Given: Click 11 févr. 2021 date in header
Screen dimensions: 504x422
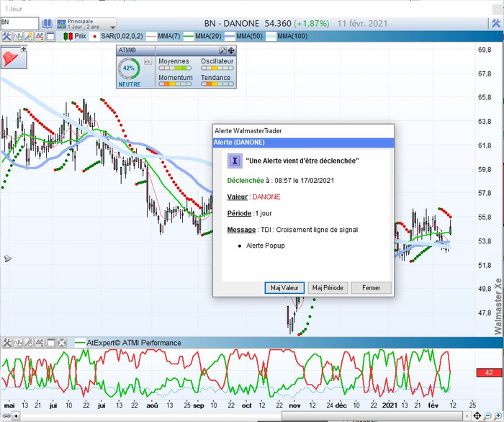Looking at the screenshot, I should [362, 24].
